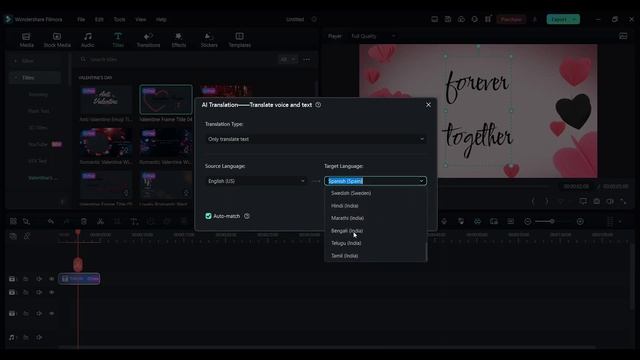Viewport: 640px width, 360px height.
Task: Hide the track containing the title clip
Action: click(x=52, y=279)
